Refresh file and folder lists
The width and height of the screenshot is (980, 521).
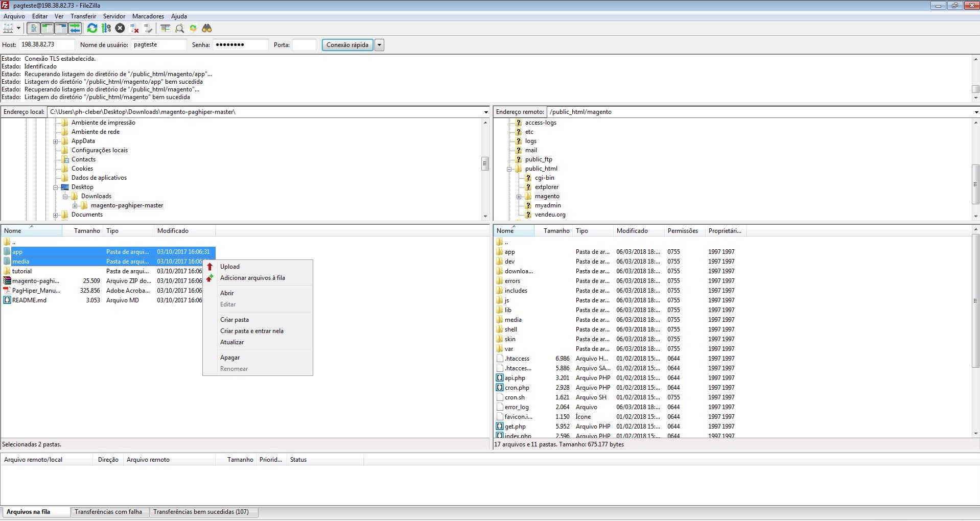coord(92,28)
